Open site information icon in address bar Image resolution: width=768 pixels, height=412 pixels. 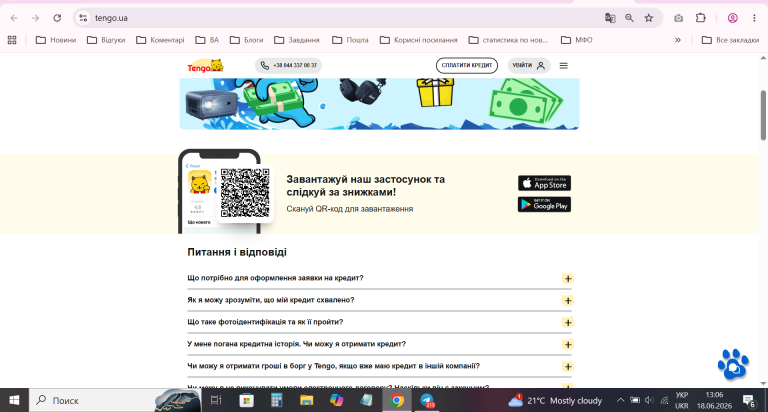83,18
